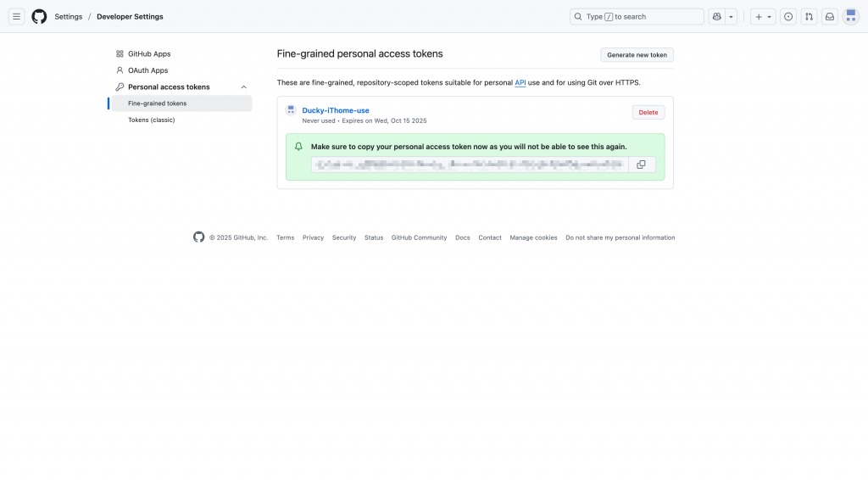This screenshot has width=868, height=480.
Task: Open the Ducky-iThome-use token link
Action: tap(336, 110)
